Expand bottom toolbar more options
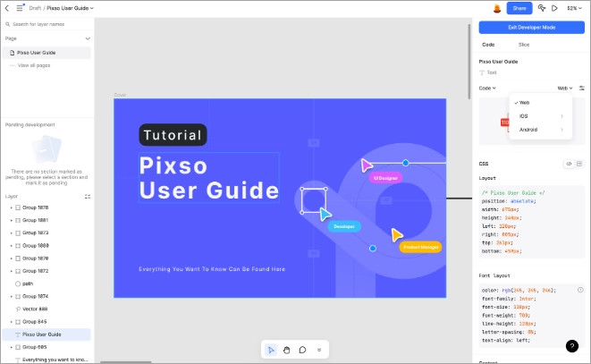Image resolution: width=591 pixels, height=364 pixels. pyautogui.click(x=319, y=350)
